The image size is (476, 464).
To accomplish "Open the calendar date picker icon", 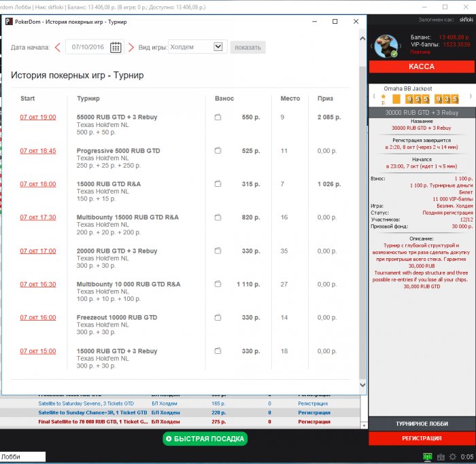I will click(x=116, y=48).
